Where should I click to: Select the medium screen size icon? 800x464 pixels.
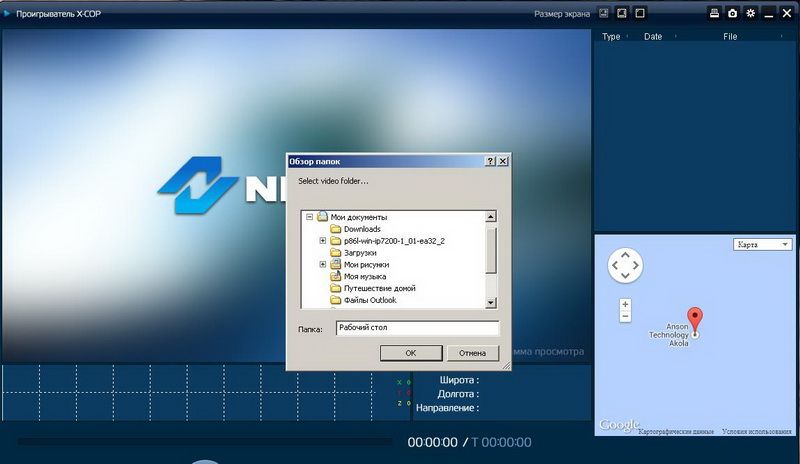(621, 13)
